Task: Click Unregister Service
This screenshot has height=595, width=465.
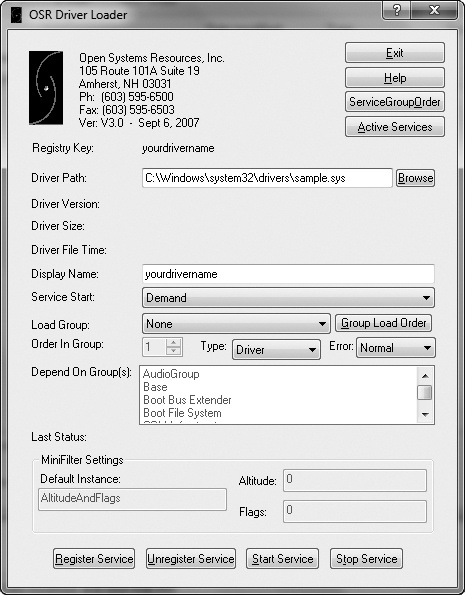Action: click(x=191, y=559)
